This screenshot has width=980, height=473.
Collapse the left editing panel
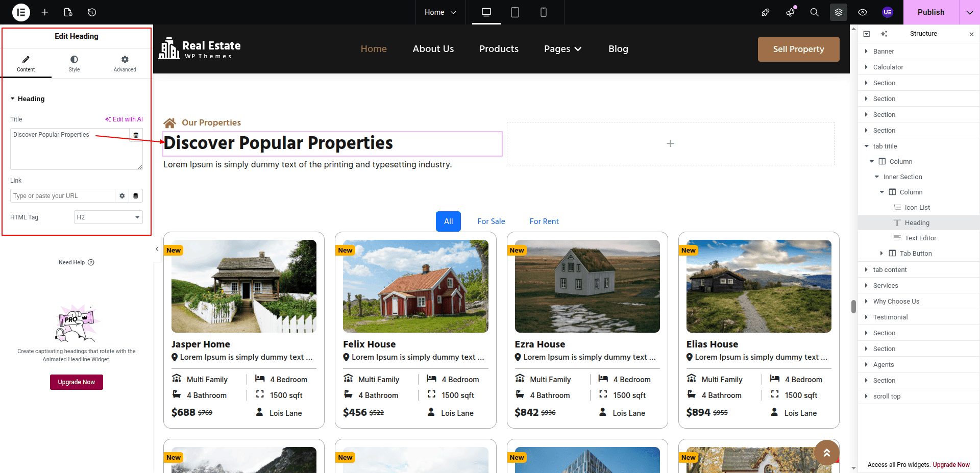(x=157, y=249)
